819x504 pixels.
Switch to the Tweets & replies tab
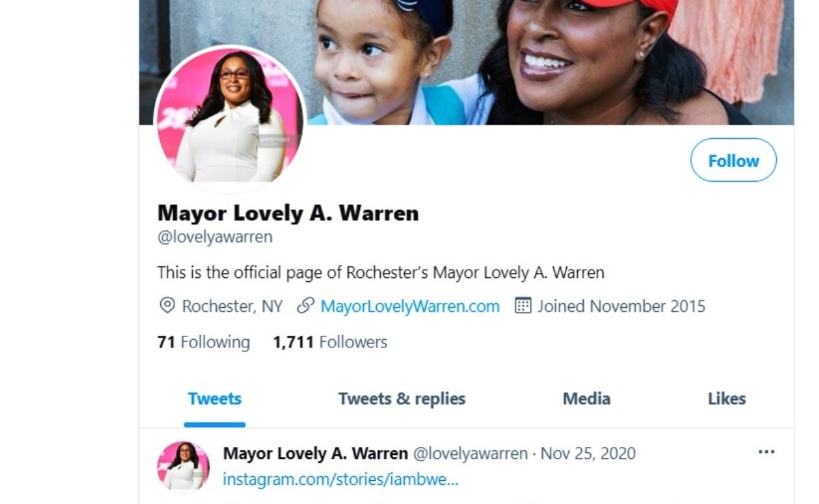[402, 398]
